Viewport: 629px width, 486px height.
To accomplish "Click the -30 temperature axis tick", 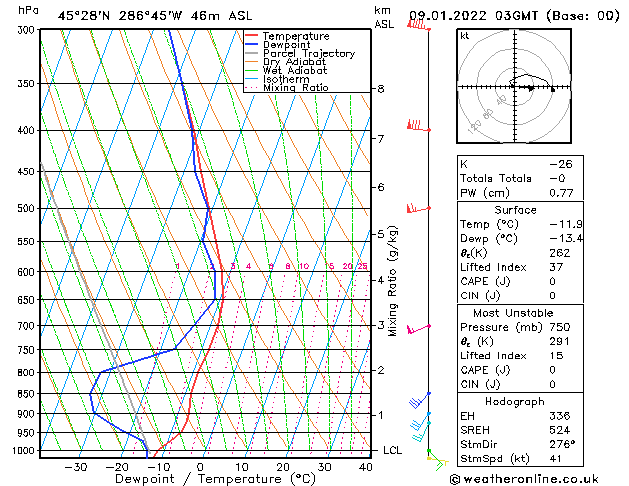I will [x=76, y=467].
